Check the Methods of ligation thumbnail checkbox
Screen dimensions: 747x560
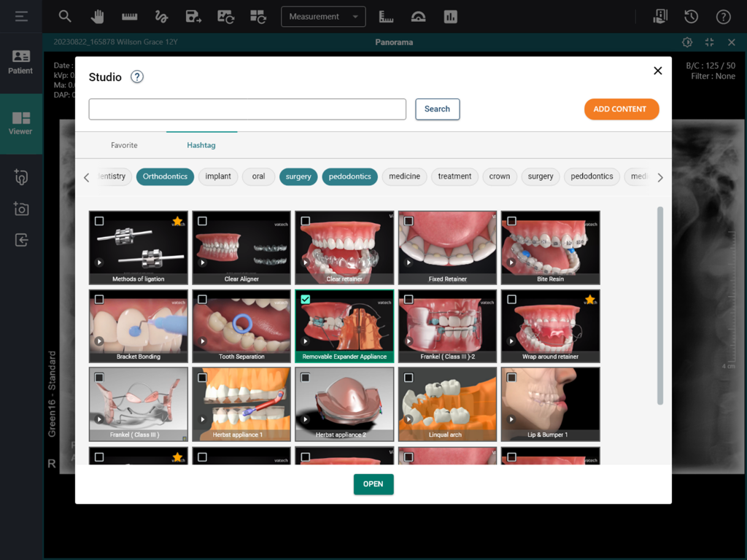pyautogui.click(x=101, y=220)
